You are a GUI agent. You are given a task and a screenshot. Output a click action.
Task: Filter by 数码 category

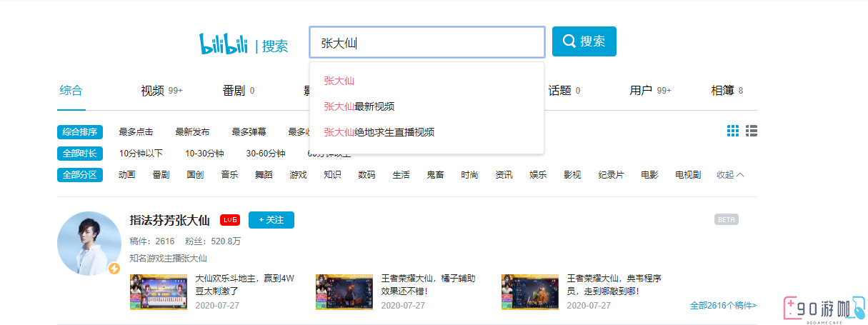point(366,175)
